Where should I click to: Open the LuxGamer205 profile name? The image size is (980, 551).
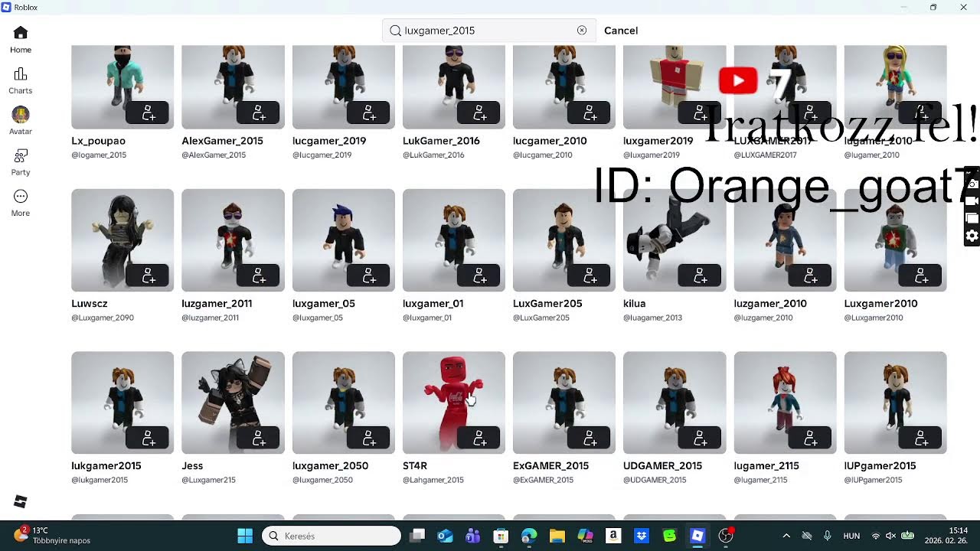pos(547,304)
